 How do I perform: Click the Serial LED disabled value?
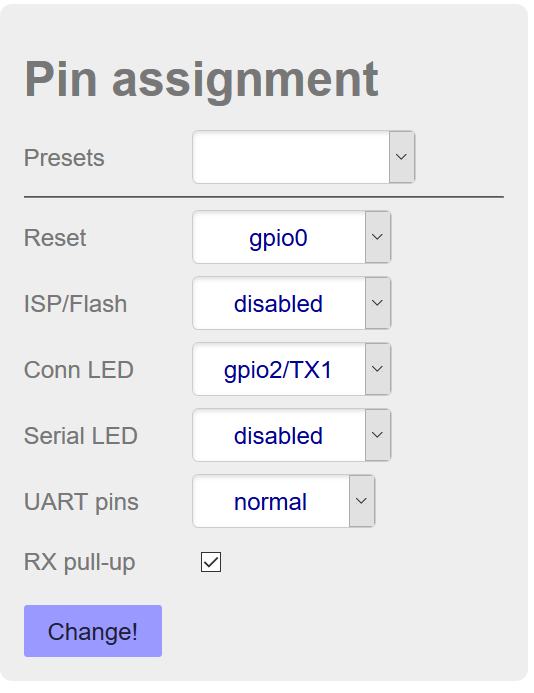279,435
